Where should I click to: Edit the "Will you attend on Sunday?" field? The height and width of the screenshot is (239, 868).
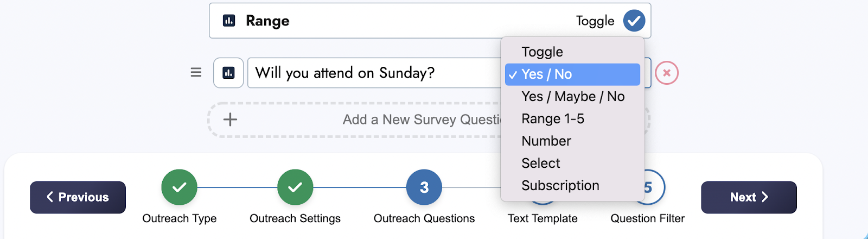coord(374,73)
